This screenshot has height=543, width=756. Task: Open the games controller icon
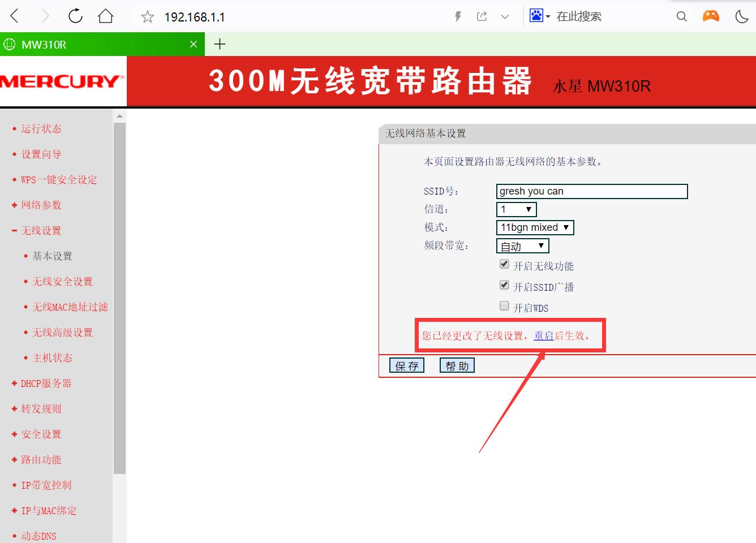(x=711, y=16)
